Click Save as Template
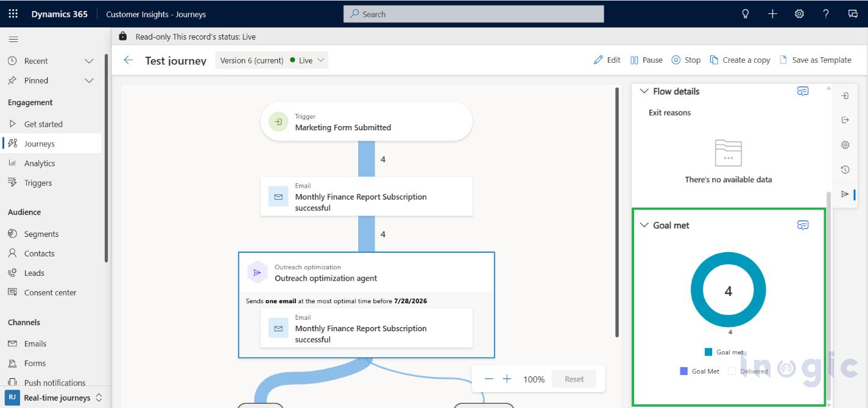Image resolution: width=868 pixels, height=408 pixels. point(815,60)
